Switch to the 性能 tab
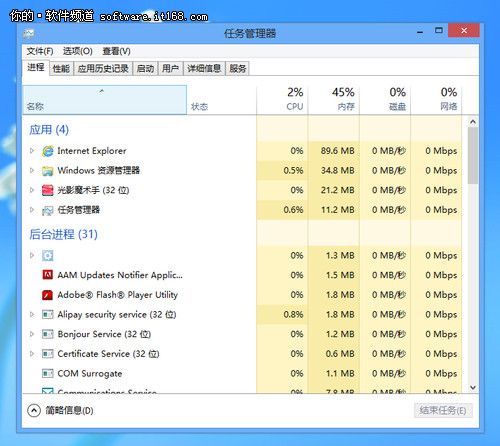Viewport: 500px width, 446px height. tap(61, 69)
